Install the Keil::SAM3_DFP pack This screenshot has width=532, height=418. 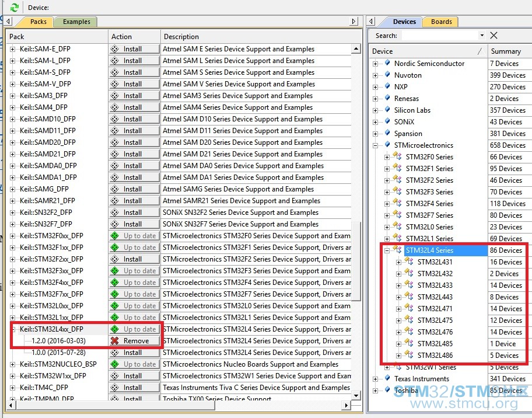point(134,96)
